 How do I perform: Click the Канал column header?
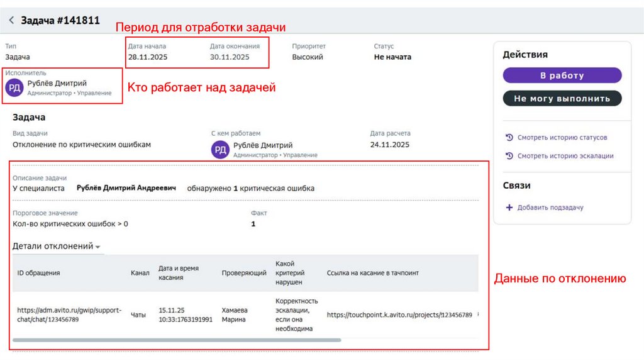click(140, 273)
